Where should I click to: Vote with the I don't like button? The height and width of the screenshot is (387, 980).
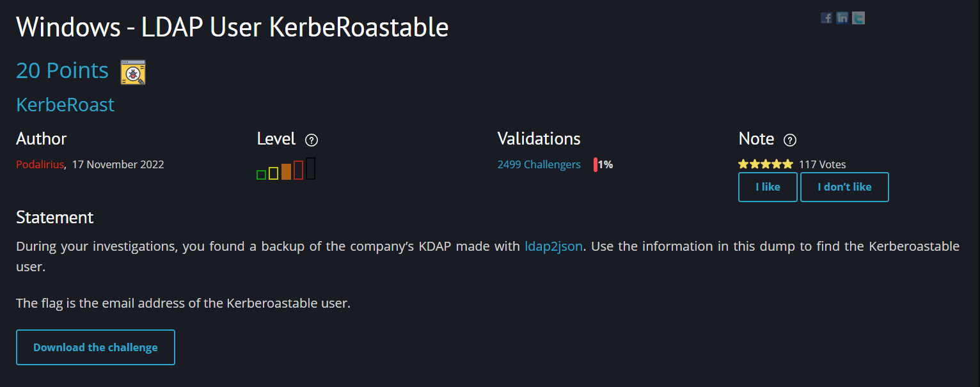click(844, 187)
